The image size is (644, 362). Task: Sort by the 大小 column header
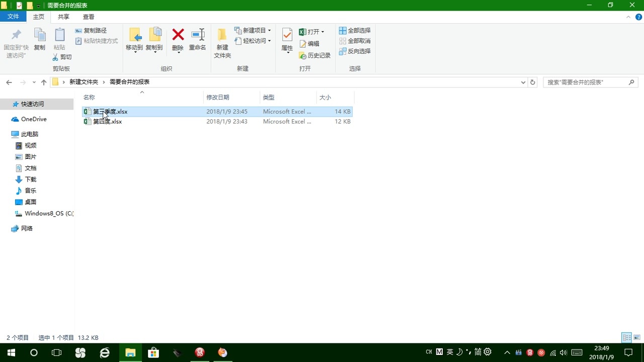click(x=325, y=97)
